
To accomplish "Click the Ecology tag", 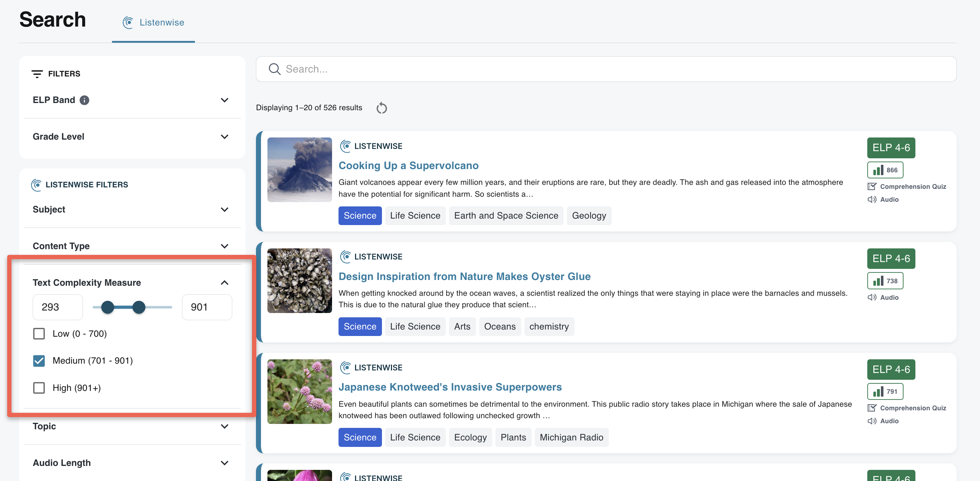I will click(x=470, y=438).
